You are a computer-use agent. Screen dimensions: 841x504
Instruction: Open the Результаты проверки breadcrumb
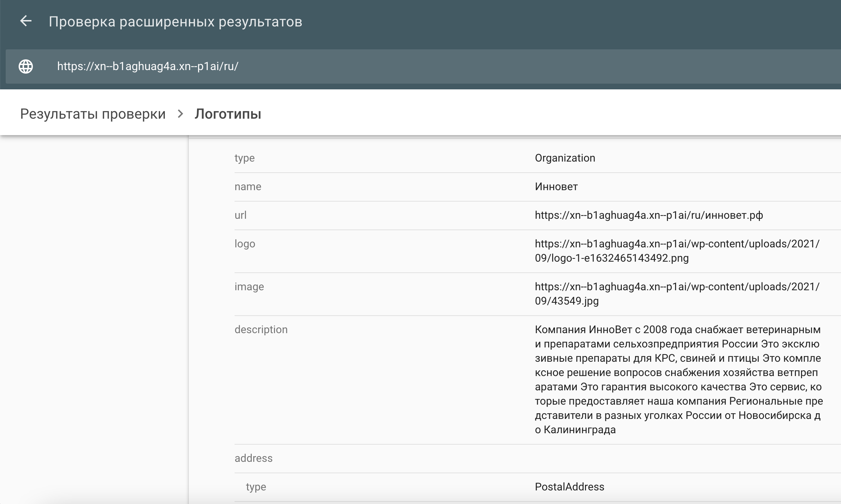(x=93, y=114)
